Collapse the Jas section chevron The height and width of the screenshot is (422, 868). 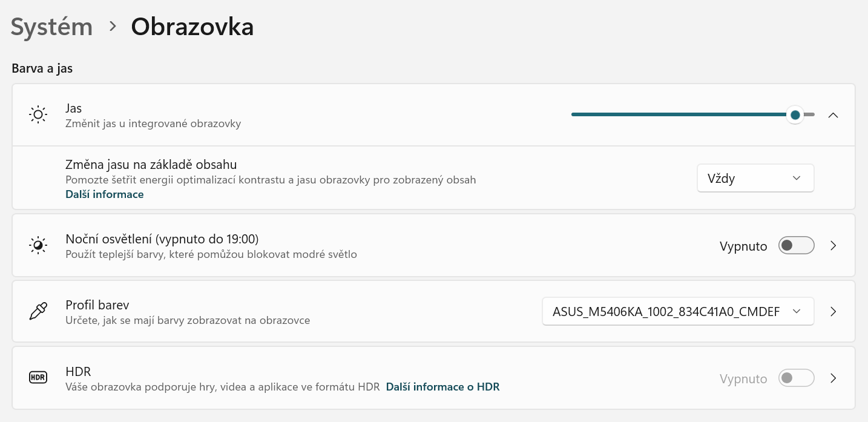[833, 115]
